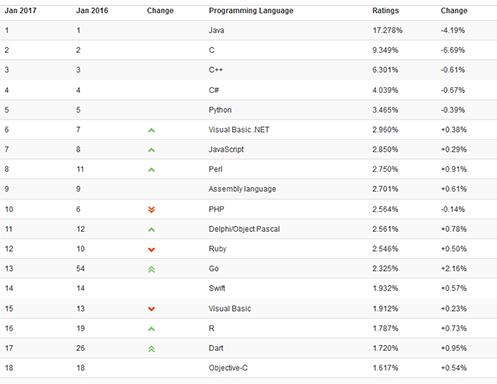Click red down arrow in Visual Basic row

[x=151, y=309]
